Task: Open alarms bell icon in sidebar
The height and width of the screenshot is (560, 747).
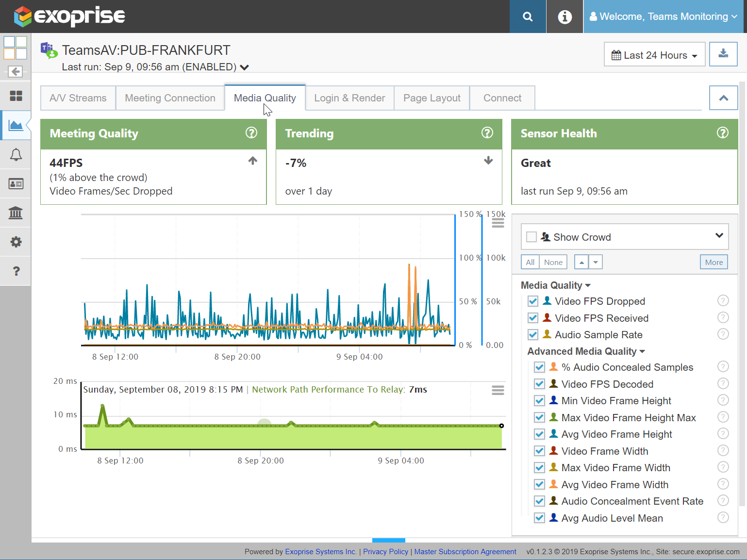Action: (x=16, y=154)
